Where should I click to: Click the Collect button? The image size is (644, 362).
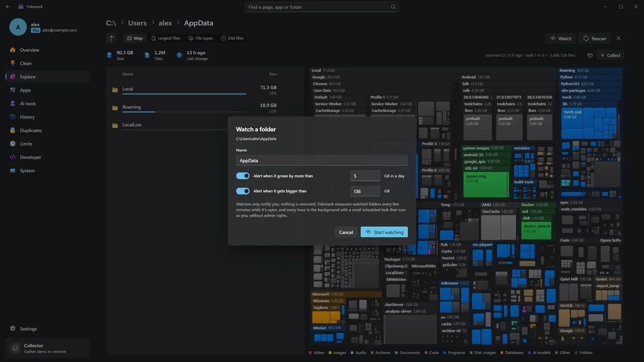[x=610, y=55]
